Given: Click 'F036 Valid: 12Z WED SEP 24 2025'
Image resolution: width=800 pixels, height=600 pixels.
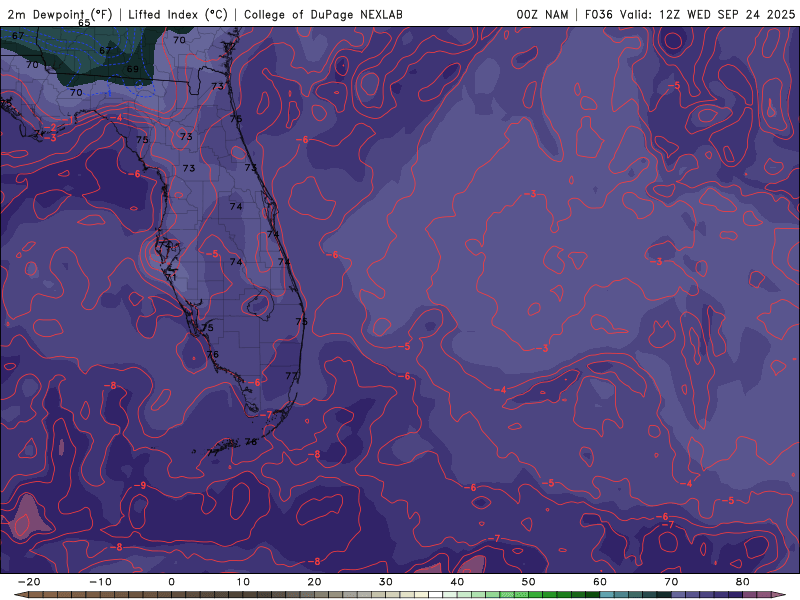Looking at the screenshot, I should [x=690, y=14].
